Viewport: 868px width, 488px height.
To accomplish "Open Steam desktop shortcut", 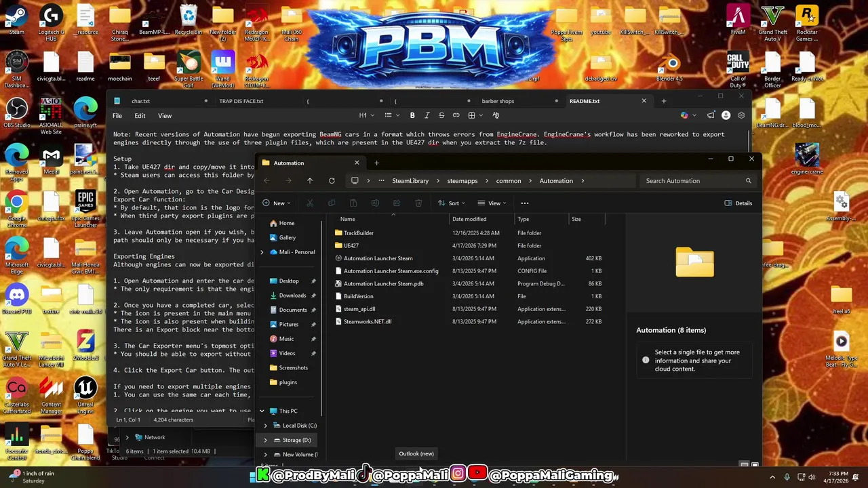I will [16, 20].
